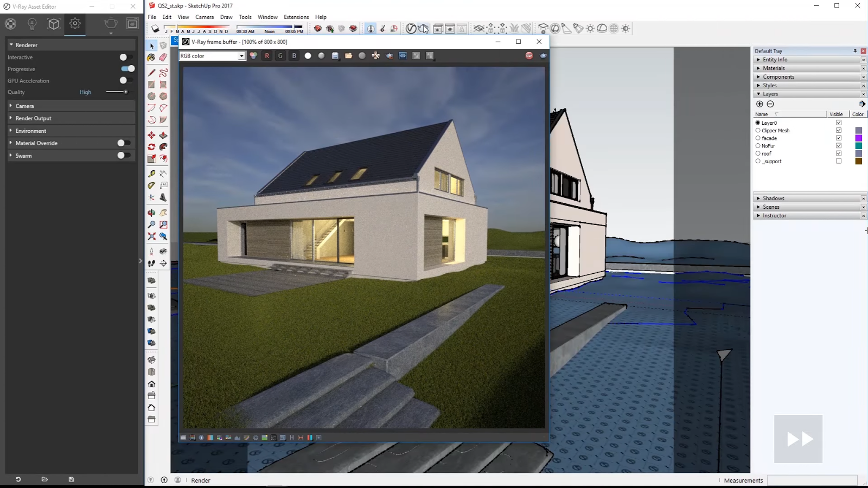Image resolution: width=868 pixels, height=488 pixels.
Task: Open Materials tab in Asset Editor
Action: (x=10, y=24)
